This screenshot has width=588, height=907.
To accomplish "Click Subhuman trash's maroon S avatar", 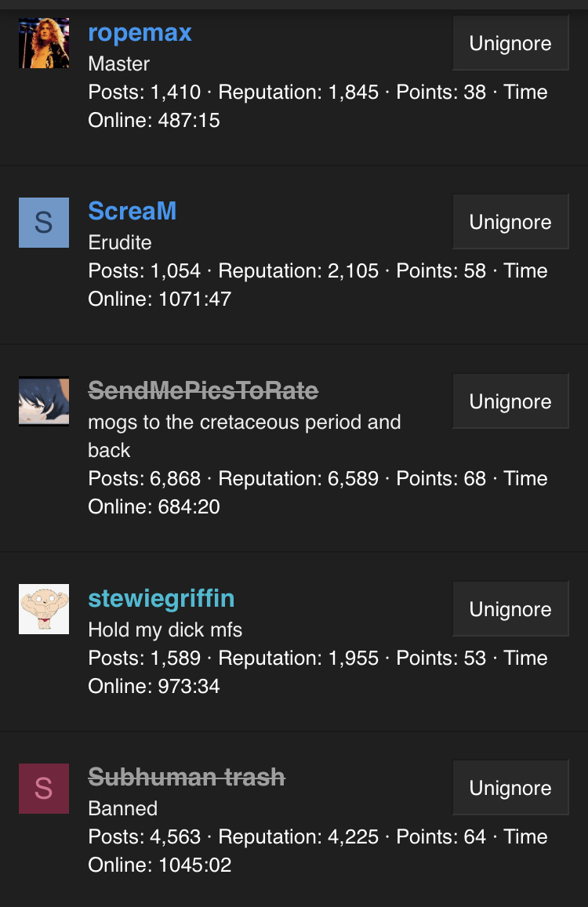I will point(44,789).
